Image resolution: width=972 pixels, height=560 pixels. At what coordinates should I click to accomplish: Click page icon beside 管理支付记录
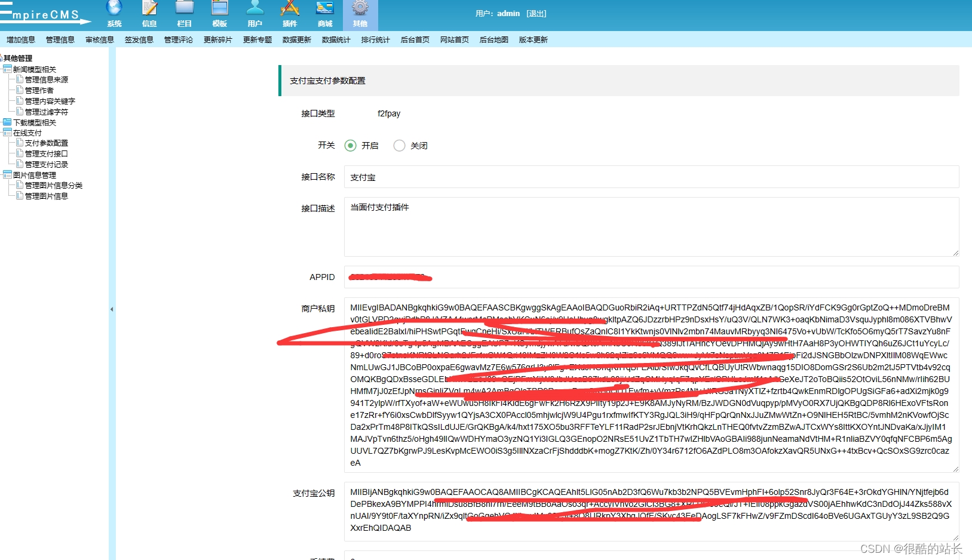pos(20,164)
